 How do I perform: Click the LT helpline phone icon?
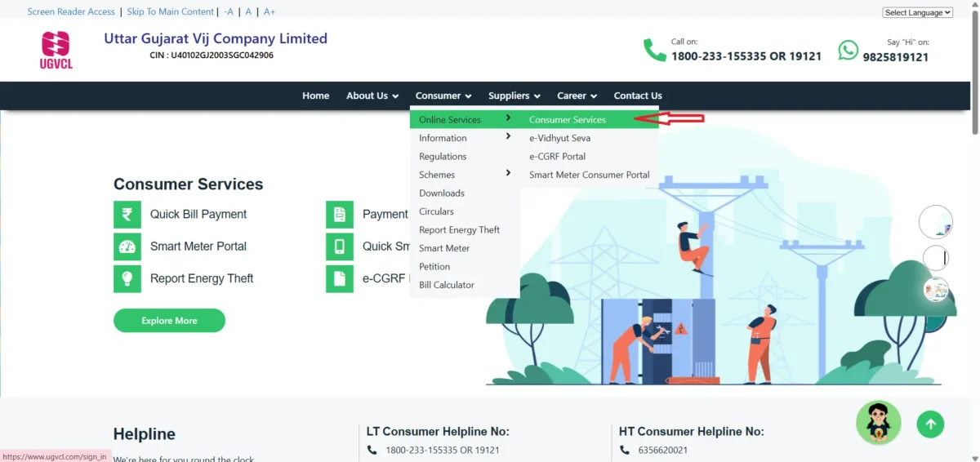(372, 450)
